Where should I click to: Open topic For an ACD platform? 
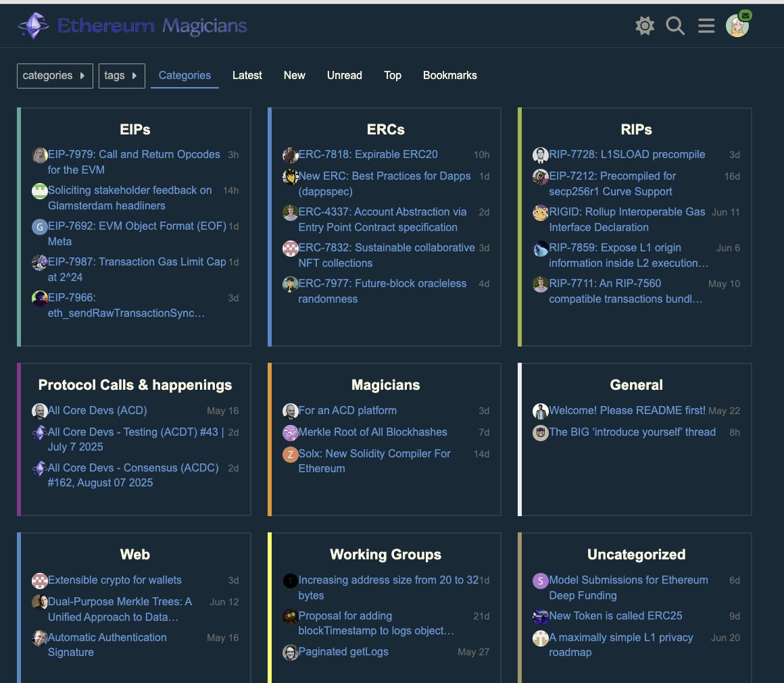(347, 410)
